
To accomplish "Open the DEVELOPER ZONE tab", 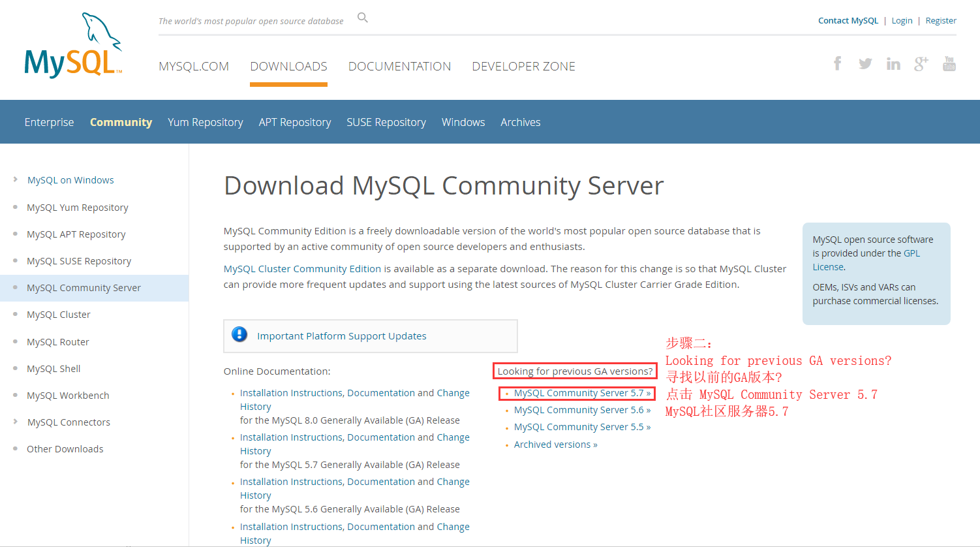I will (x=523, y=66).
